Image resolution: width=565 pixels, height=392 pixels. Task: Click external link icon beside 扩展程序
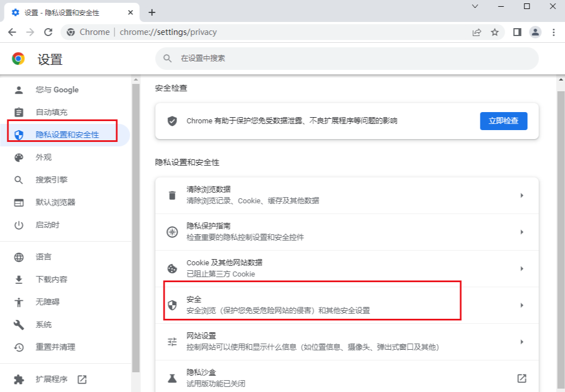82,380
